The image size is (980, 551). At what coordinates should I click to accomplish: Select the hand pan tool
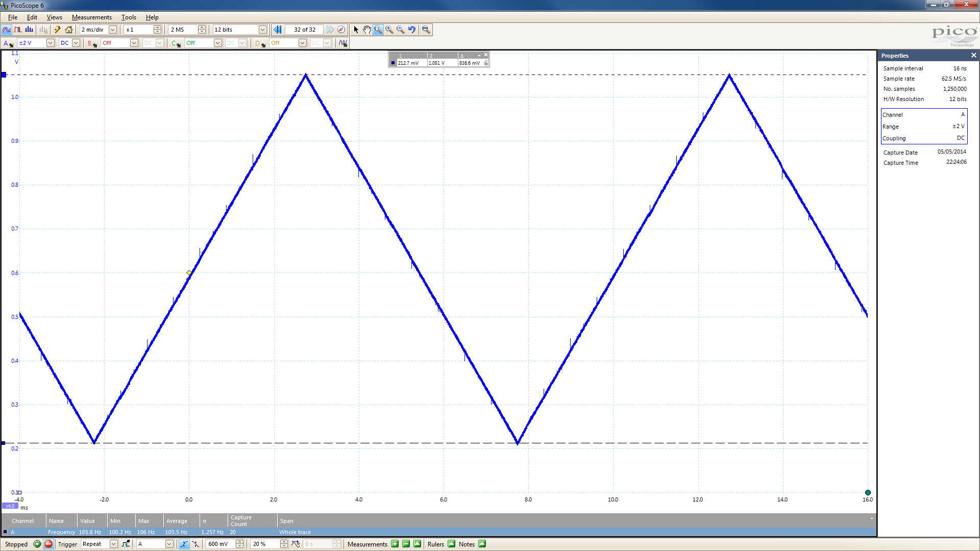coord(367,30)
